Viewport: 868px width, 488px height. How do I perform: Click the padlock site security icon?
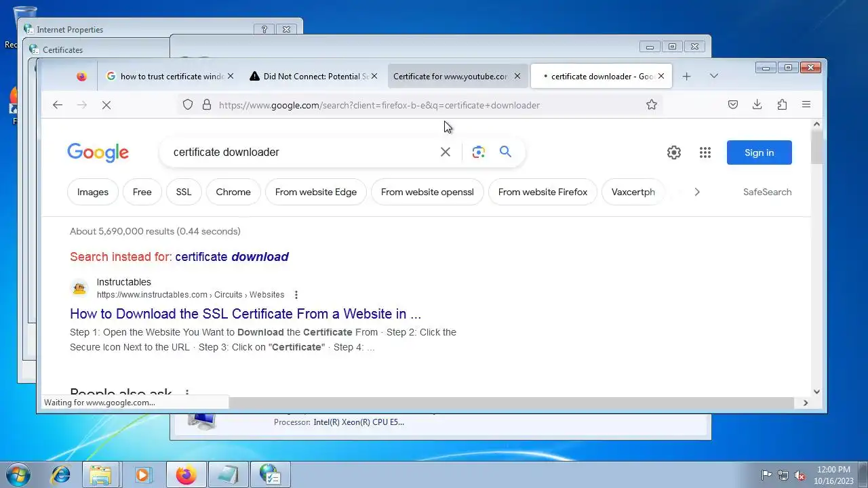point(207,104)
